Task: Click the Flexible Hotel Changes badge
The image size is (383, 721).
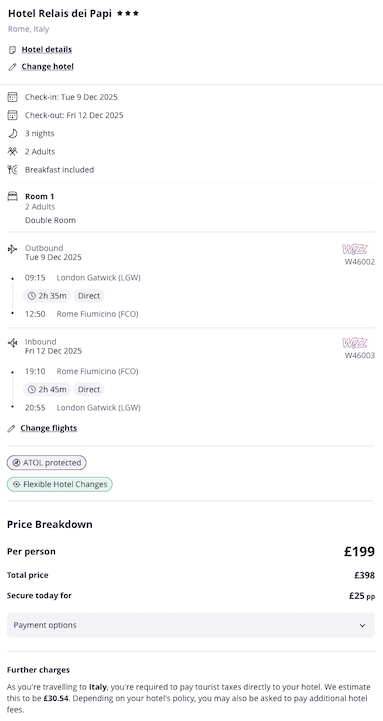Action: pyautogui.click(x=59, y=484)
